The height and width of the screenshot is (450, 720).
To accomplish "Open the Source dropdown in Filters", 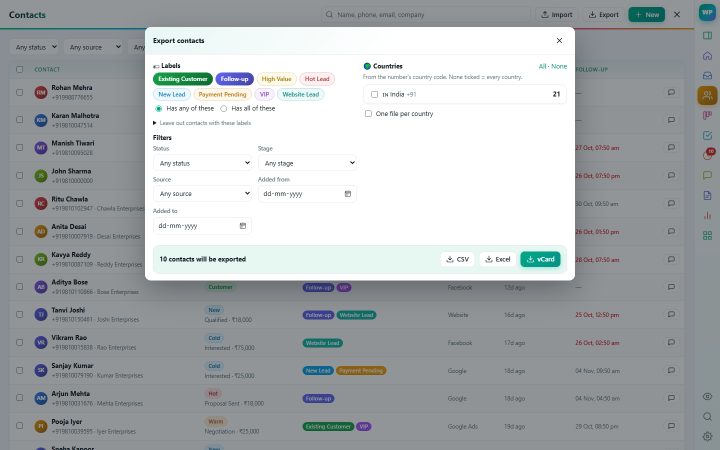I will [x=202, y=193].
